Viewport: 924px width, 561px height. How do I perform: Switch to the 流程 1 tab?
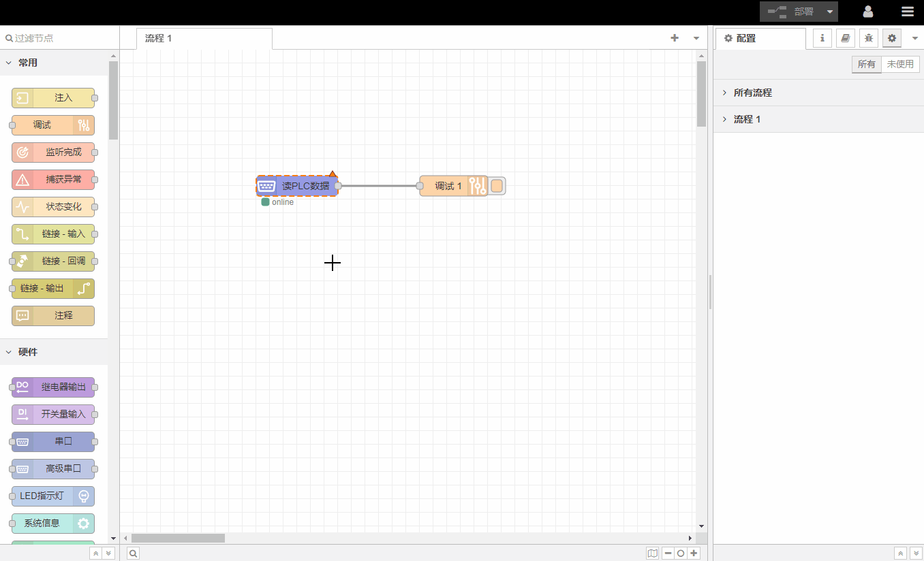159,38
